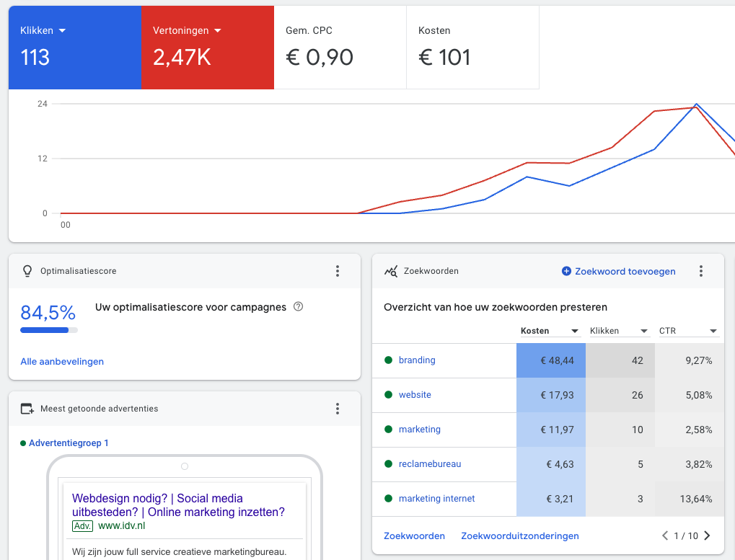The image size is (735, 560).
Task: Click the Meest getoonde advertenties ad icon
Action: click(27, 409)
